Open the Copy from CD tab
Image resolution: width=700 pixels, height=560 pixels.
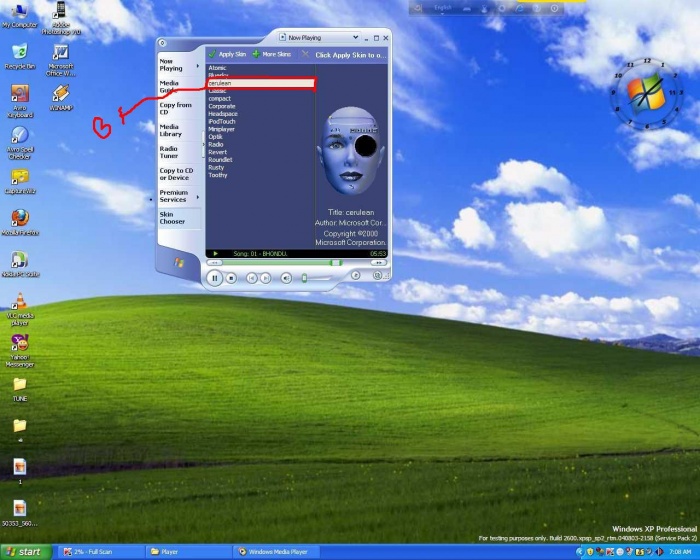[175, 108]
